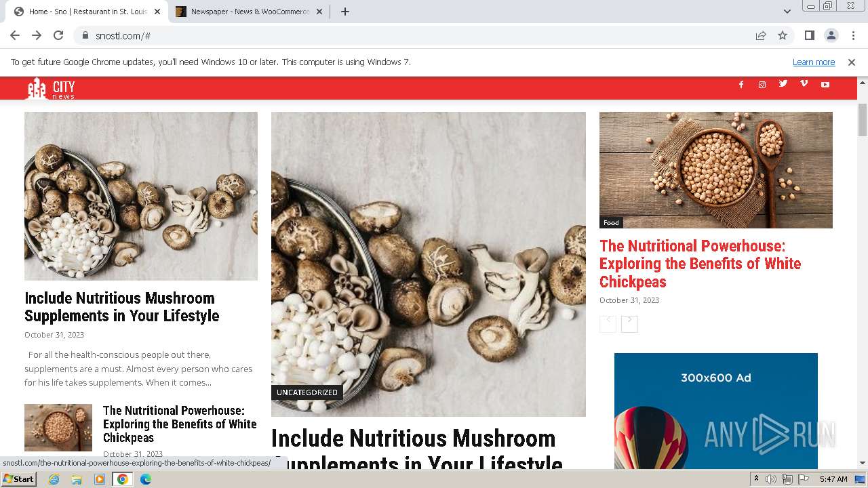The height and width of the screenshot is (488, 868).
Task: Open the volume speaker tray icon
Action: point(771,479)
